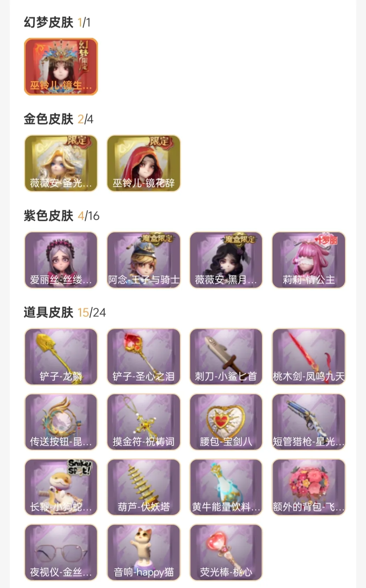Select the 摸金符-祝祷词 cross charm icon
The image size is (366, 588).
[x=144, y=422]
